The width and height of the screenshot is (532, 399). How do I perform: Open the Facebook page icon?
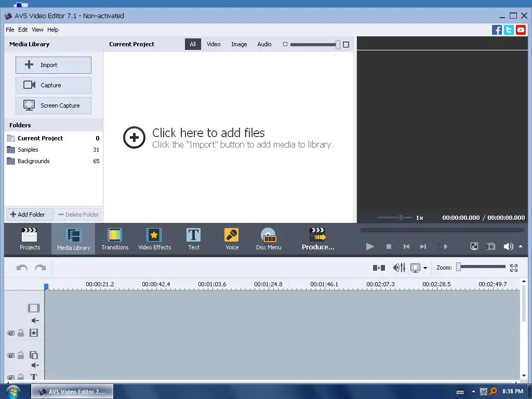(x=497, y=30)
